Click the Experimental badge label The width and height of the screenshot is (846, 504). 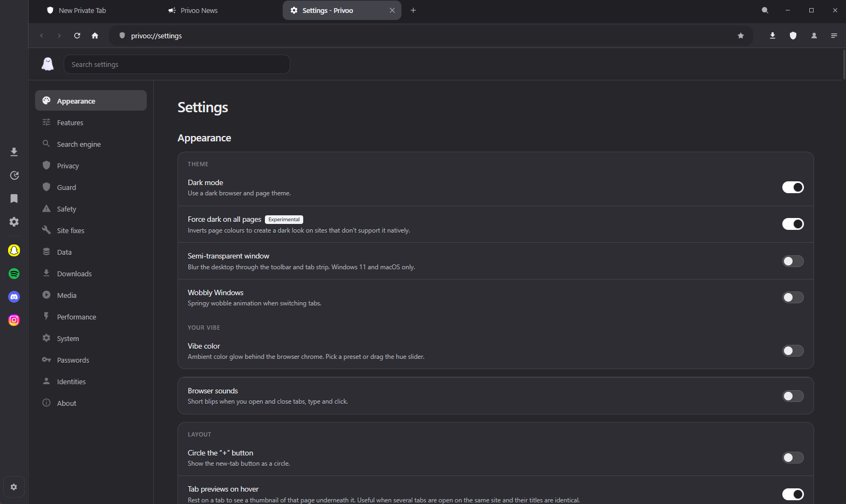[284, 220]
